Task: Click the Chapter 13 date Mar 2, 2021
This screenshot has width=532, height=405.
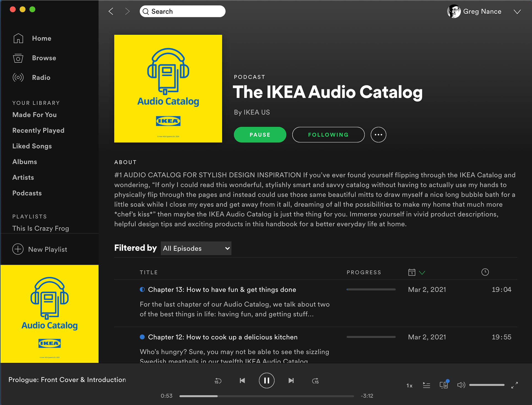Action: pos(427,290)
